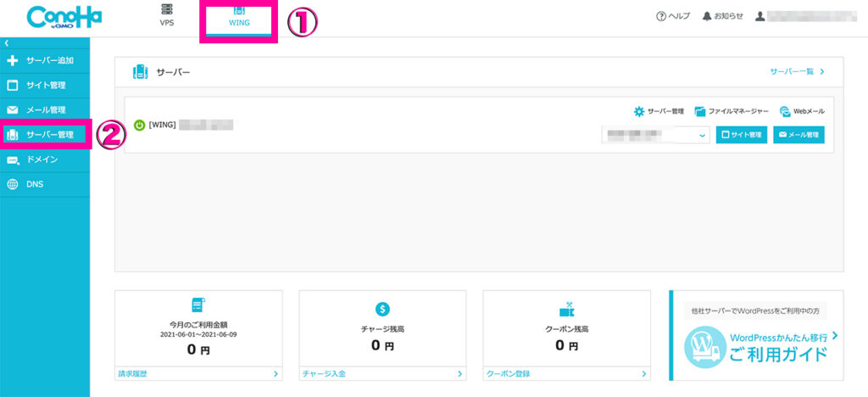
Task: Click the ConoHa by GMO logo
Action: 64,19
